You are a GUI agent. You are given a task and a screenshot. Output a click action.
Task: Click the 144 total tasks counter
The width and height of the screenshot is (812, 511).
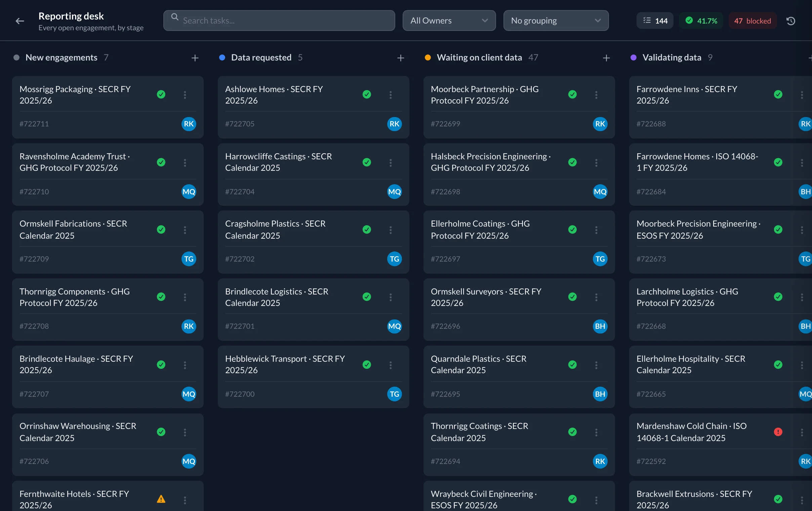click(x=655, y=21)
